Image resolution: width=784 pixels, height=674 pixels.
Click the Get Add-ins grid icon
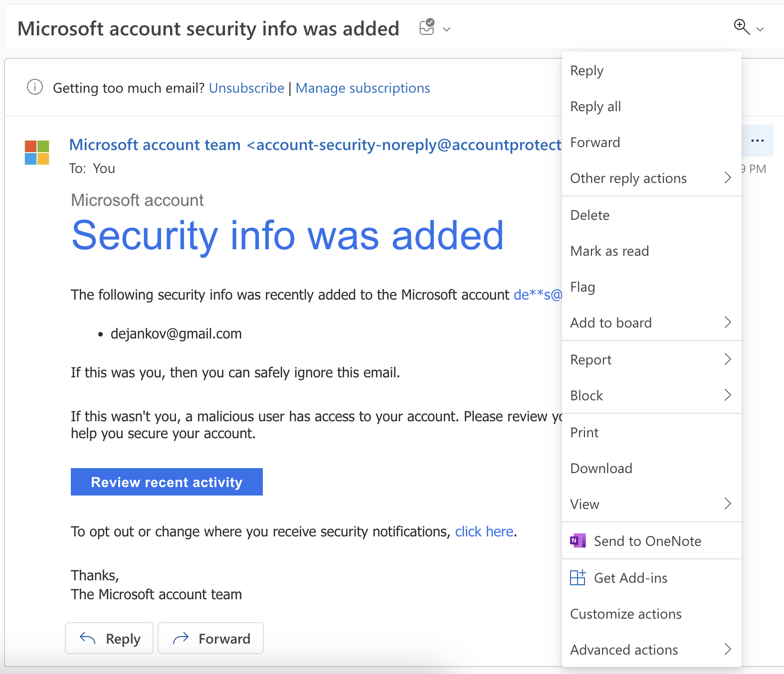(578, 578)
